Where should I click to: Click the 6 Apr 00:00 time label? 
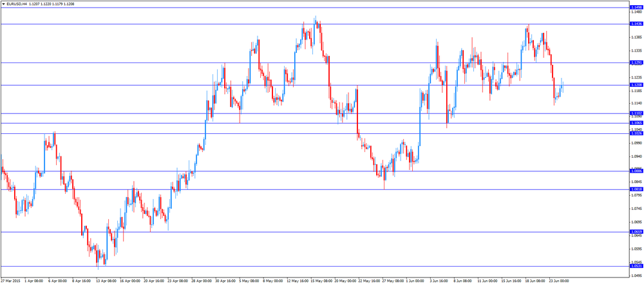click(x=57, y=281)
